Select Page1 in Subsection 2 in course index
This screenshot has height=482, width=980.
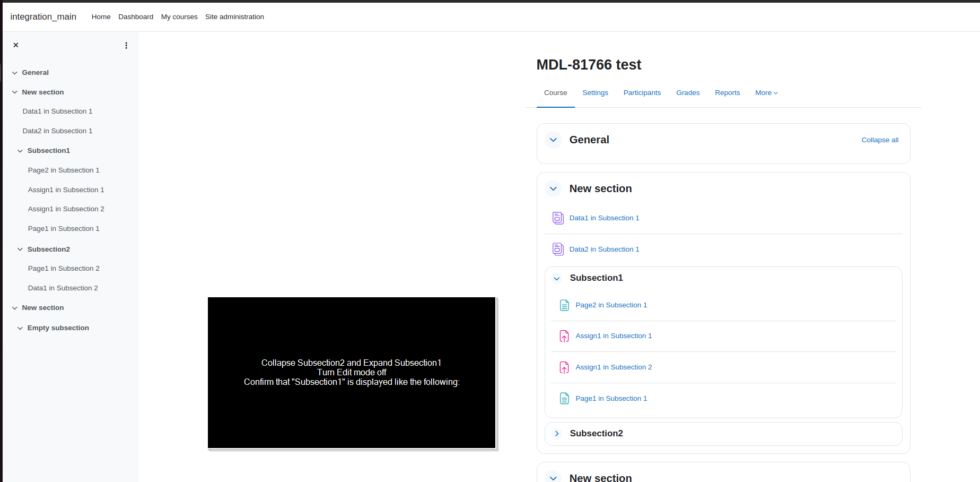pos(64,269)
